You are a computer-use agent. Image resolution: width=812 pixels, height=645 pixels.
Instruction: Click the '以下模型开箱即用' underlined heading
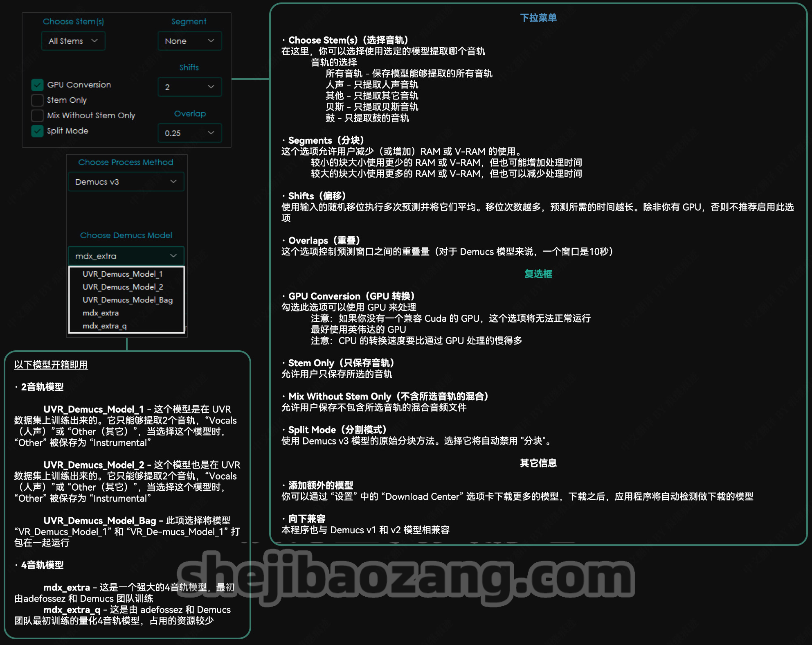51,365
